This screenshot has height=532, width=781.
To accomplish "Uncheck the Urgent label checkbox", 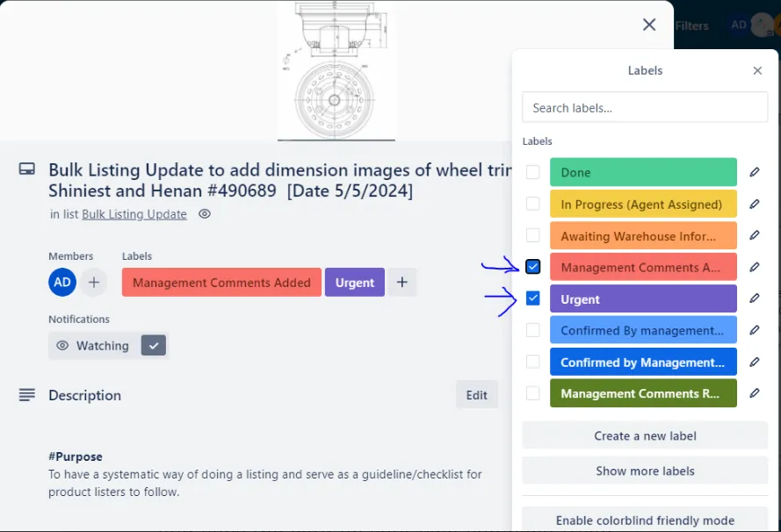I will click(x=532, y=298).
